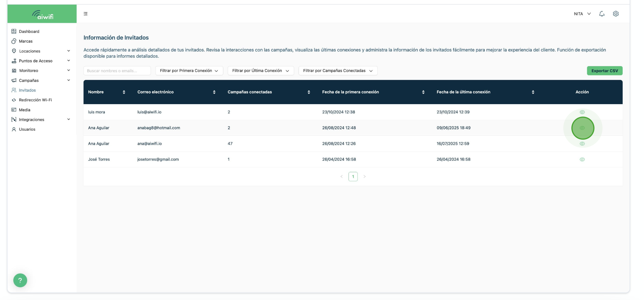Open the NITA account dropdown
Screen dimensions: 644x300
(x=582, y=14)
